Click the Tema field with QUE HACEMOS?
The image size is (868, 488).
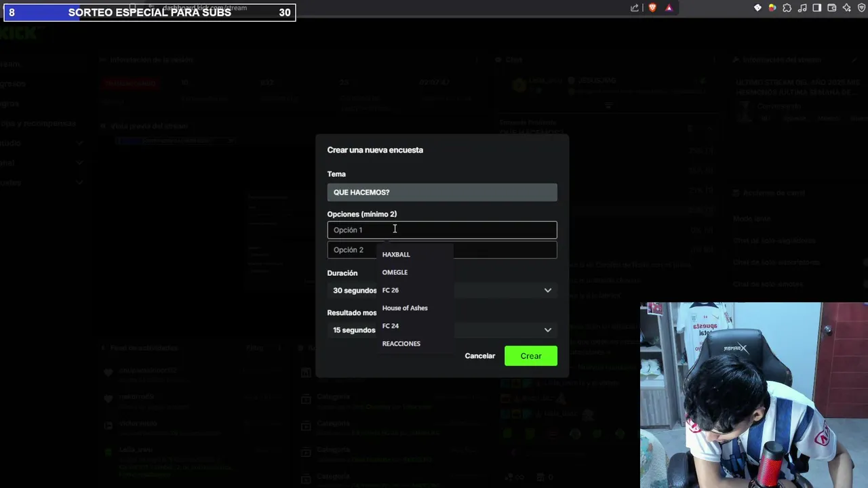pyautogui.click(x=442, y=192)
